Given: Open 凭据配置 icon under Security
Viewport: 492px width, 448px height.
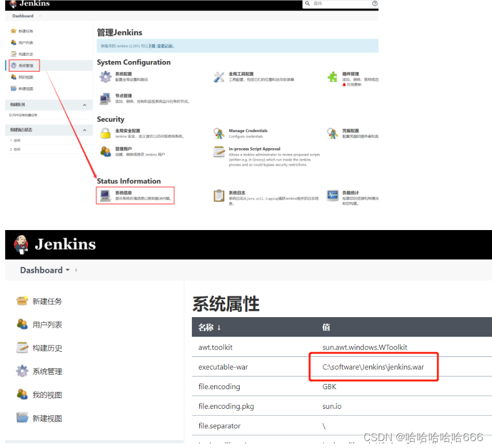Looking at the screenshot, I should 333,133.
